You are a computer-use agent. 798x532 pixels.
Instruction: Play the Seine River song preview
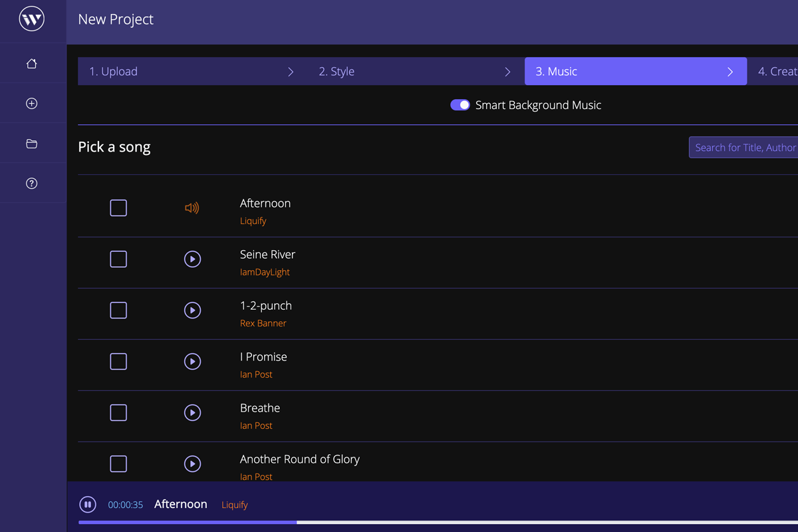192,259
